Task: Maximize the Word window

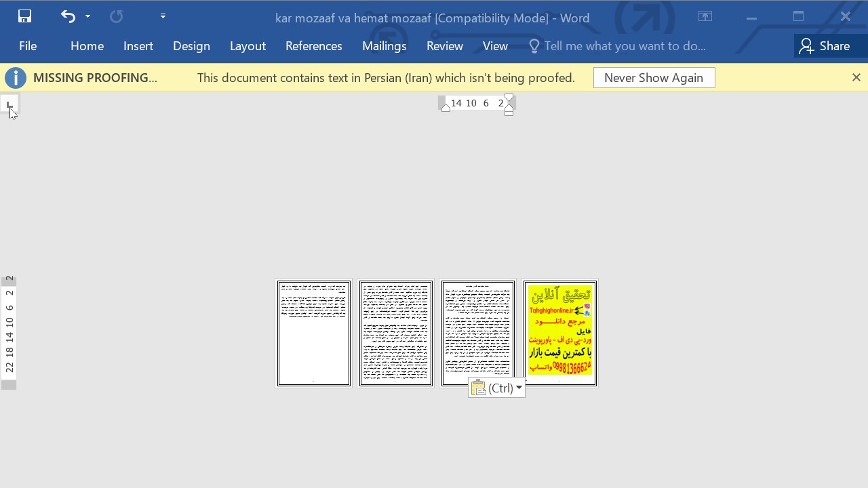Action: (798, 16)
